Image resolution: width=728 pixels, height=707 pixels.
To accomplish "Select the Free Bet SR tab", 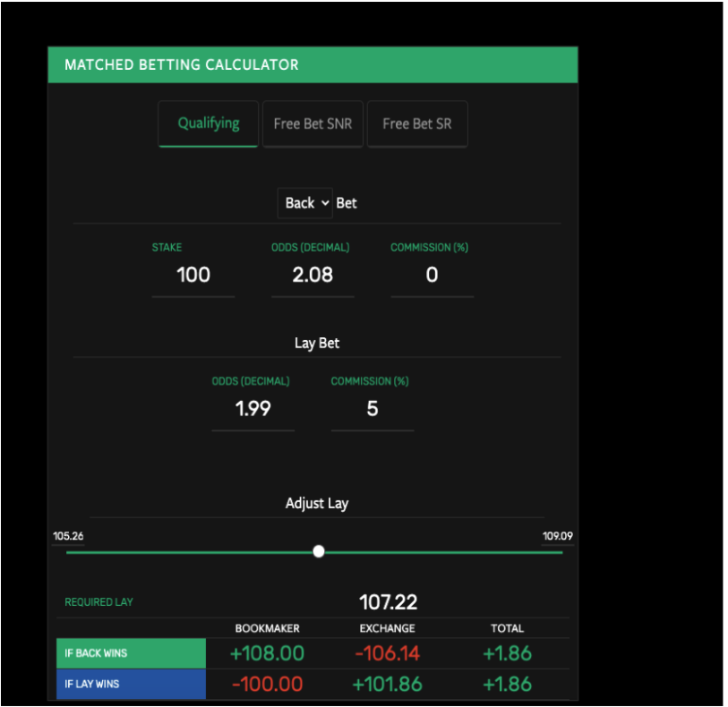I will pyautogui.click(x=416, y=124).
